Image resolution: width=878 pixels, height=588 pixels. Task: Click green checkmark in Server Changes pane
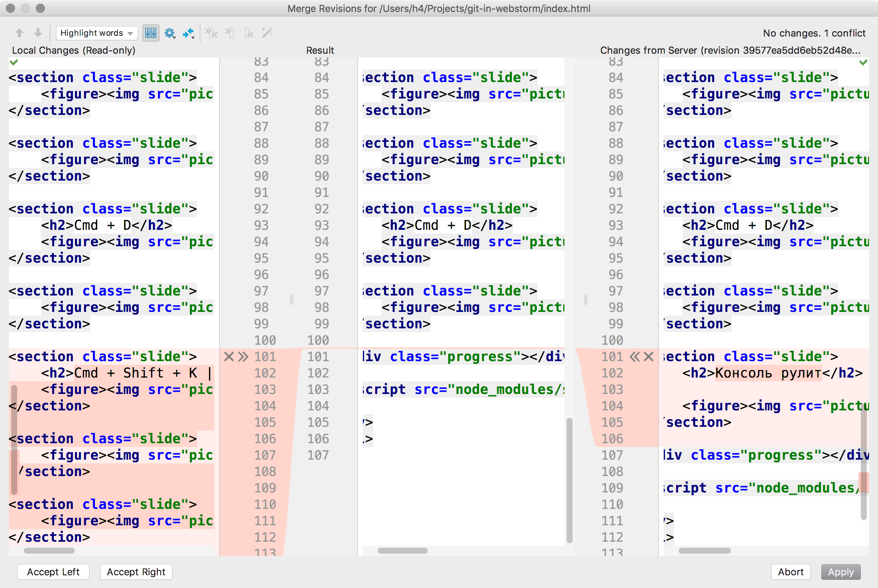tap(863, 62)
